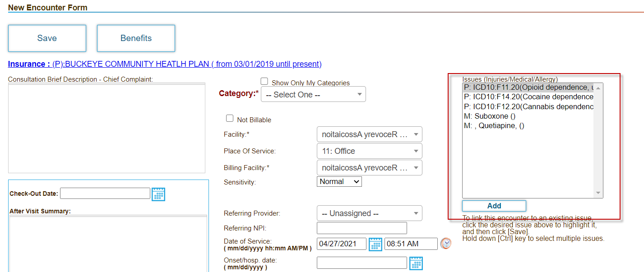Open Onset/hosp. date calendar icon

[416, 263]
